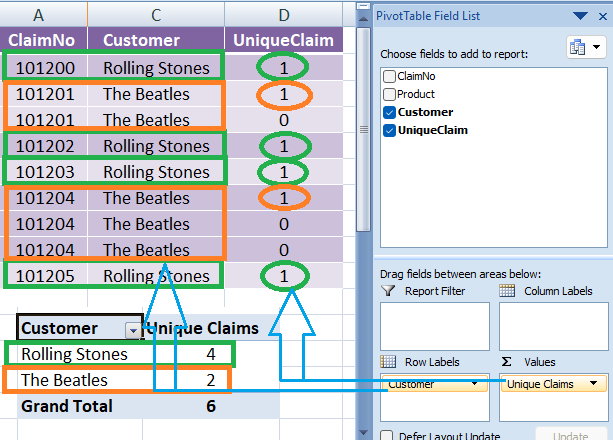Click the Row Labels area icon
This screenshot has height=440, width=613.
click(389, 362)
